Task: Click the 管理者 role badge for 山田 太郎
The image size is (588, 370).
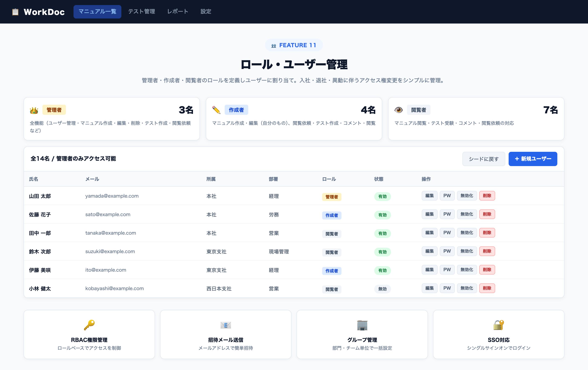Action: (332, 197)
